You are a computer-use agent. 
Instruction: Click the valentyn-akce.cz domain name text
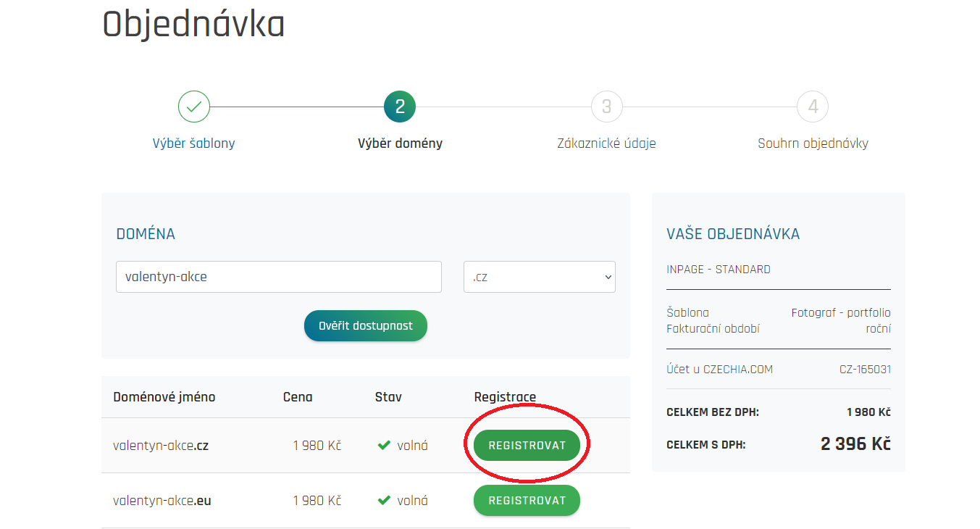pos(161,446)
